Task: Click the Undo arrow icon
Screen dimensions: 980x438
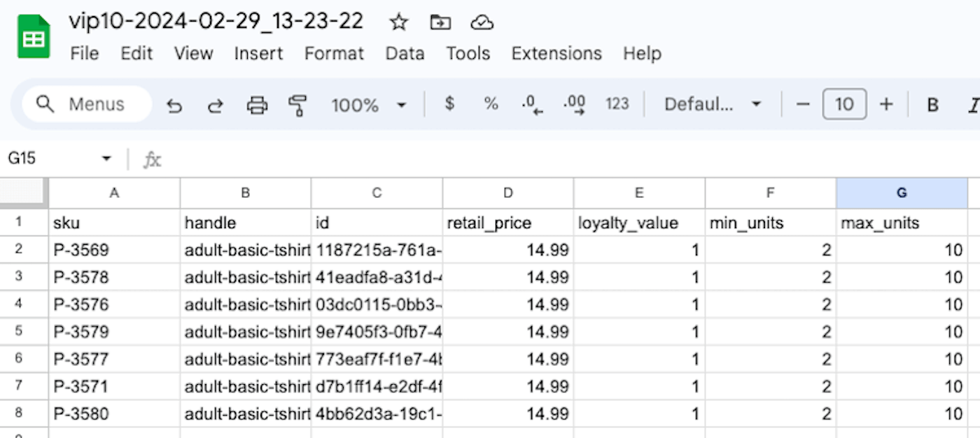Action: click(x=174, y=106)
